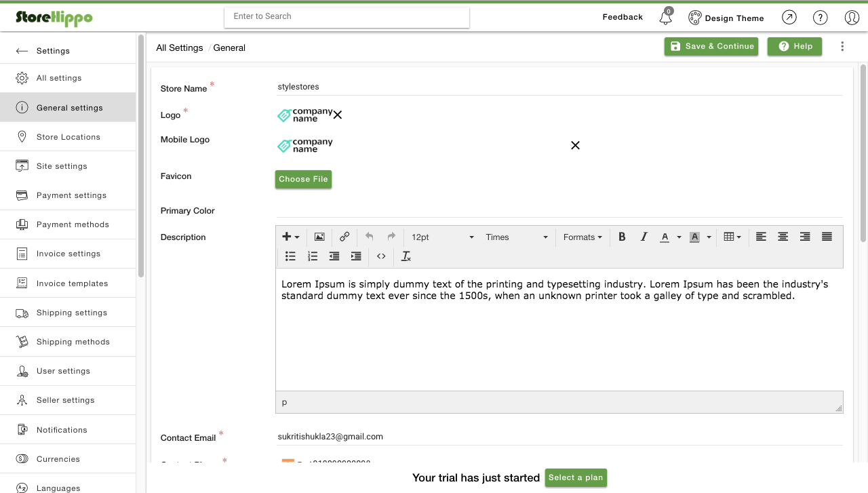868x493 pixels.
Task: Open the Help button
Action: click(x=795, y=46)
